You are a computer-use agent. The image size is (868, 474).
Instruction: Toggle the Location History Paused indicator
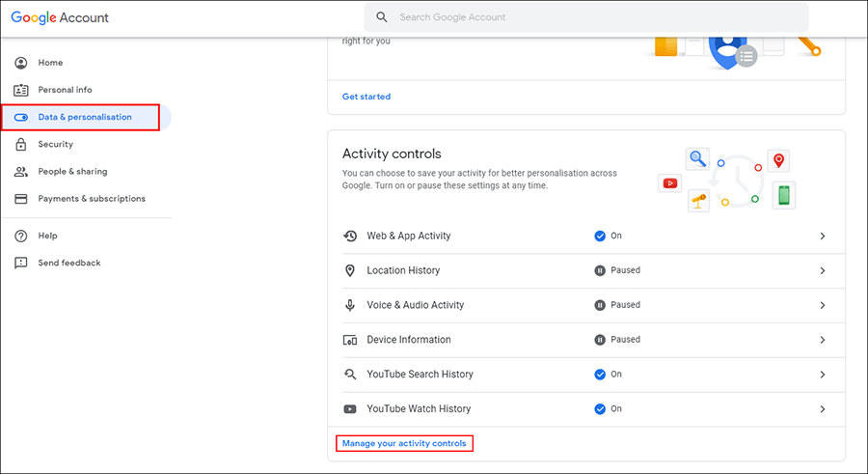coord(600,270)
